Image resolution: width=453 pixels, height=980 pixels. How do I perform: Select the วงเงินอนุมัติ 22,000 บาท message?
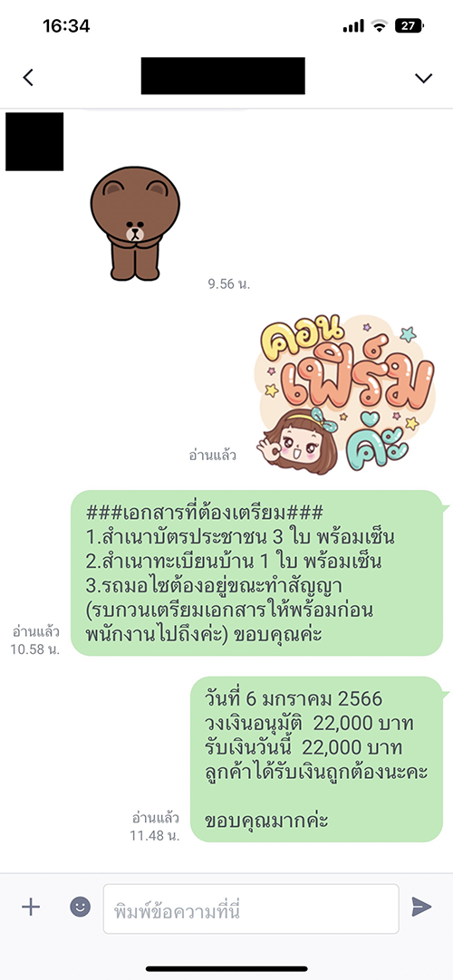(316, 759)
